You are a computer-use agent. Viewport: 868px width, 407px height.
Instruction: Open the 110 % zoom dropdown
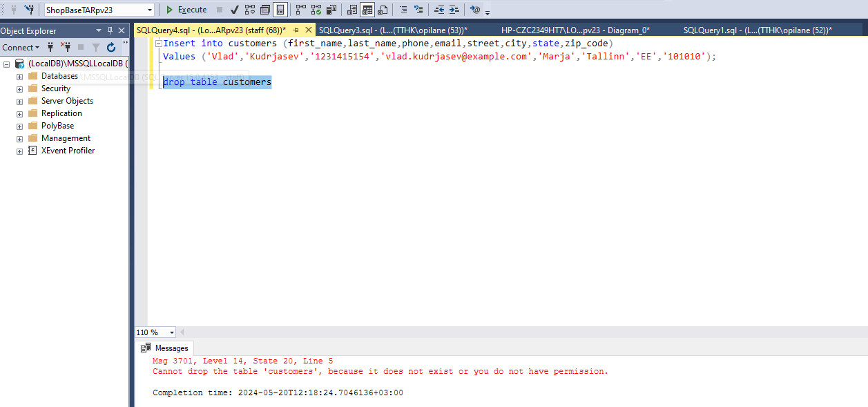[171, 332]
